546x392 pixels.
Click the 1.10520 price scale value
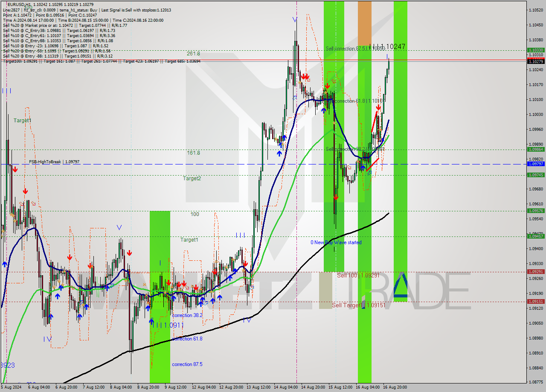[536, 10]
